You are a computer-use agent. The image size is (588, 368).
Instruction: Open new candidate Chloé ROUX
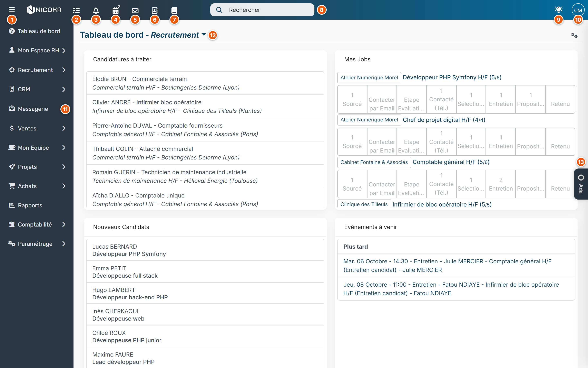205,336
